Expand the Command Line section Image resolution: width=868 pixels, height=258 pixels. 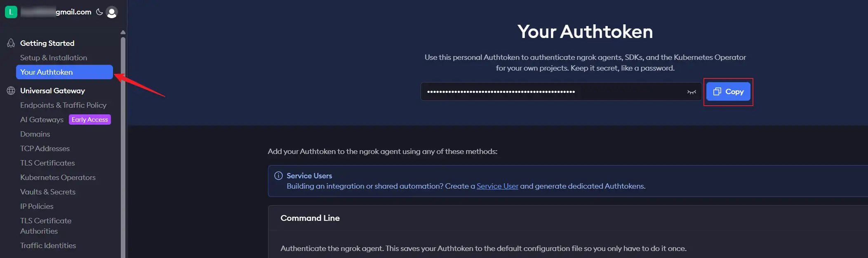[310, 218]
